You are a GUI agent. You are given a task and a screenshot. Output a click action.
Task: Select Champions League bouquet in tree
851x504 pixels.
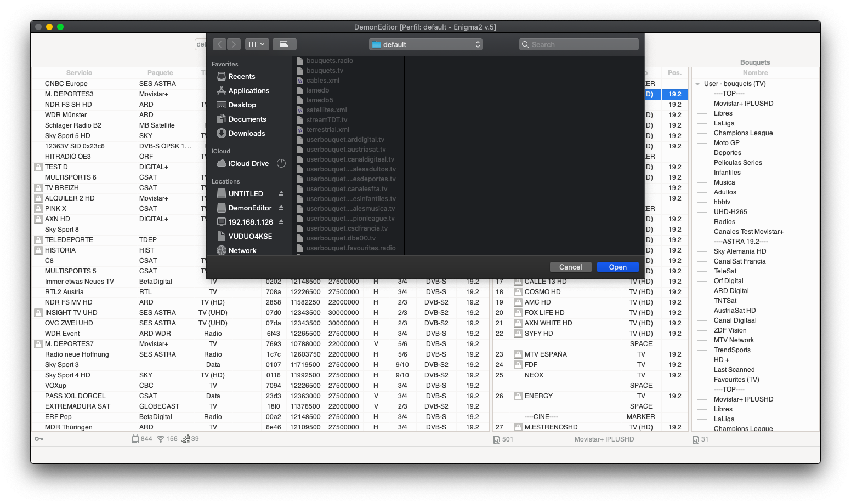pos(743,133)
